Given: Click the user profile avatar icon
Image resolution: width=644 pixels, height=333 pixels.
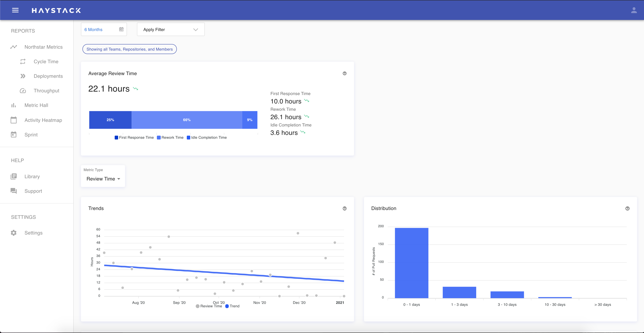Looking at the screenshot, I should coord(634,10).
